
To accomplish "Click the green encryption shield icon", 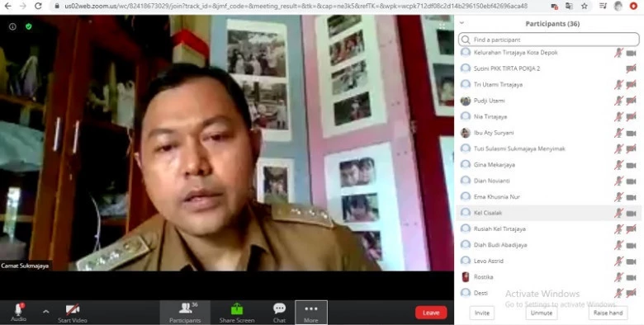I will point(28,26).
